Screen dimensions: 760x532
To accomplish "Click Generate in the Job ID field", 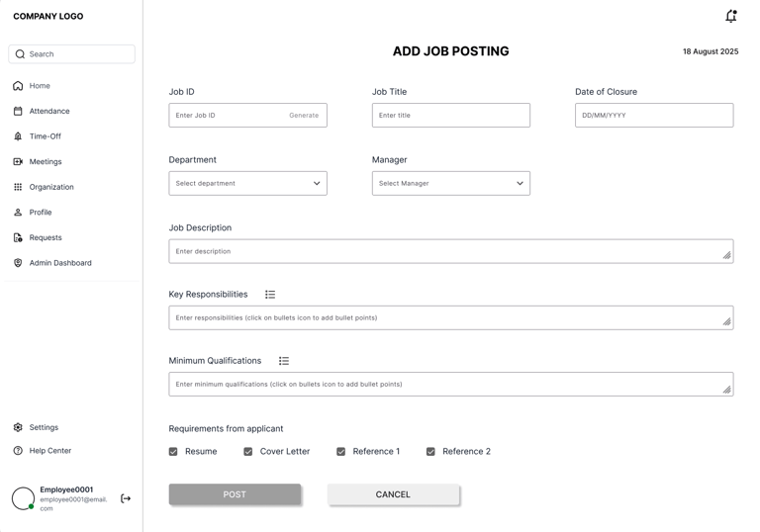I will coord(304,116).
